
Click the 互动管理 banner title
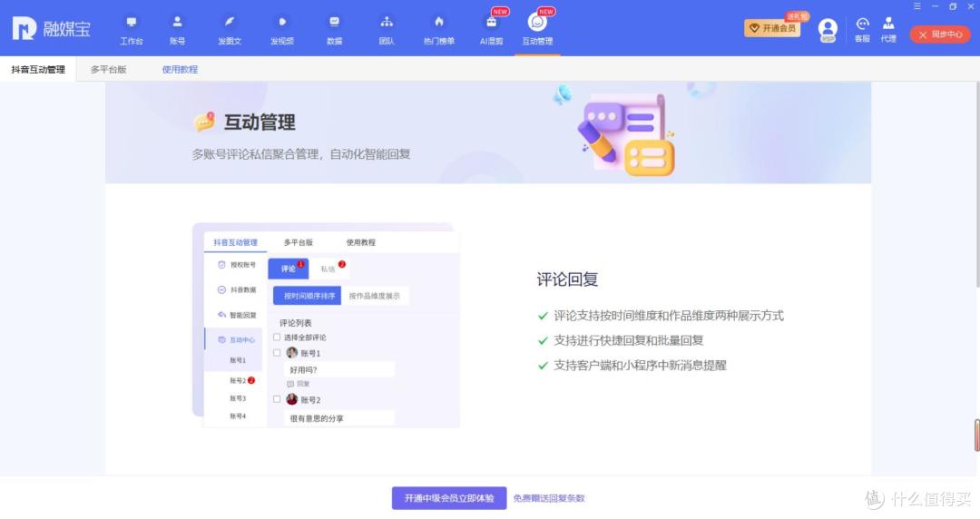260,122
